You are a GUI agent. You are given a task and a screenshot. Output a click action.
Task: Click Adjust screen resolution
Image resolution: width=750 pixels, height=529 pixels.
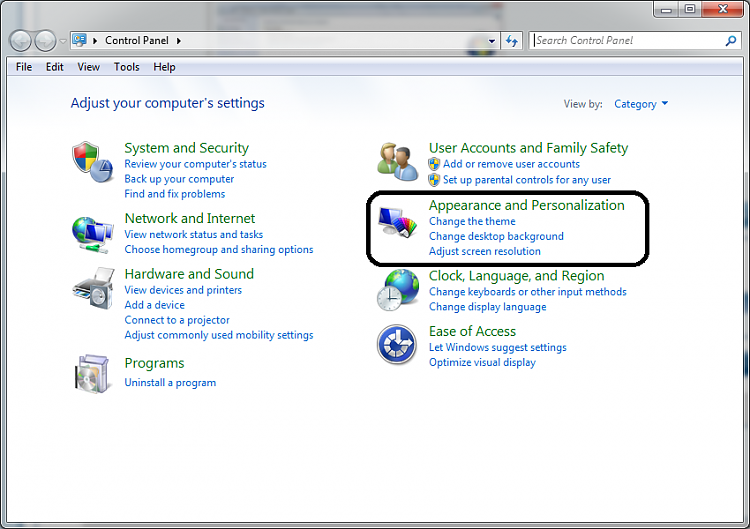485,251
